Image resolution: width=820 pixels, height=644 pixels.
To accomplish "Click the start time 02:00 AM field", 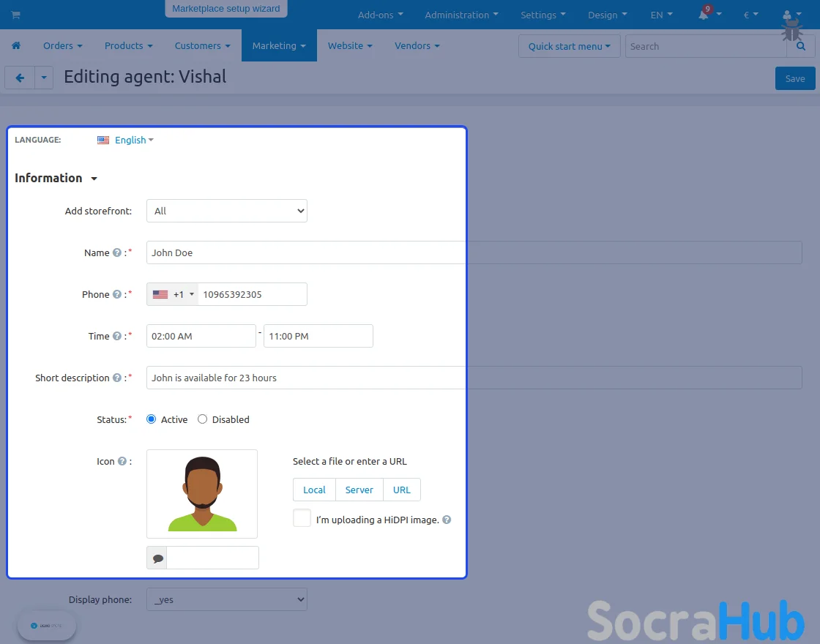I will click(x=201, y=336).
